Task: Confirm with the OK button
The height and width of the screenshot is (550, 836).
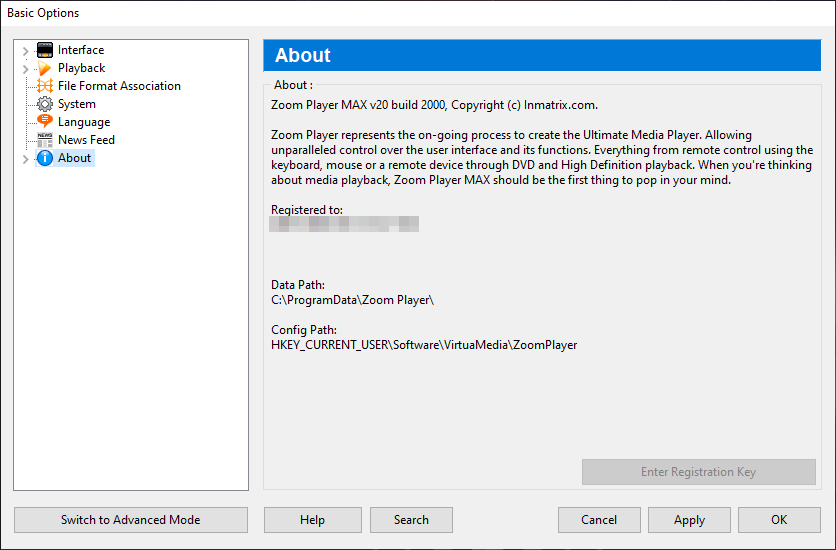Action: [779, 520]
